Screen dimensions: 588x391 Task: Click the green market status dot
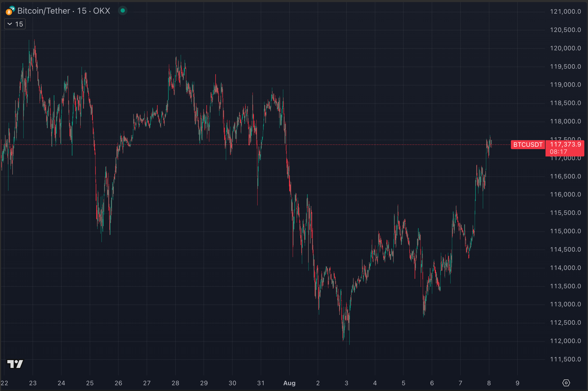(122, 11)
